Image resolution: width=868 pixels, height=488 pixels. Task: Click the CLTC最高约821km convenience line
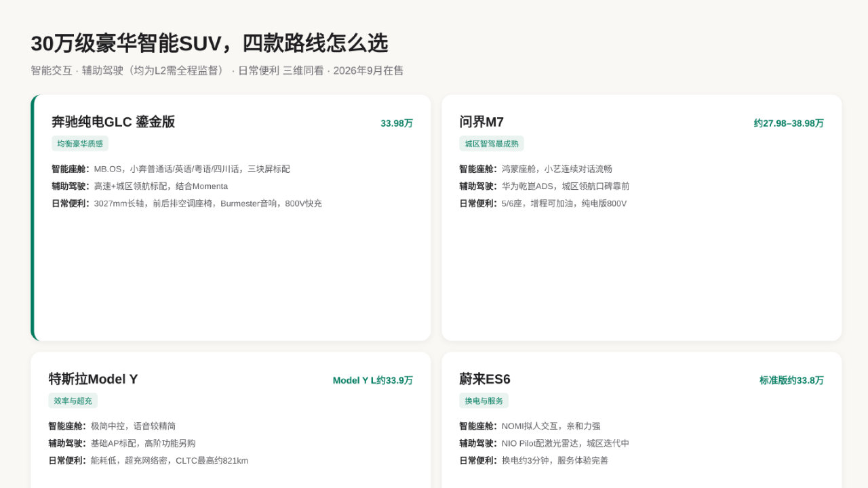click(148, 461)
